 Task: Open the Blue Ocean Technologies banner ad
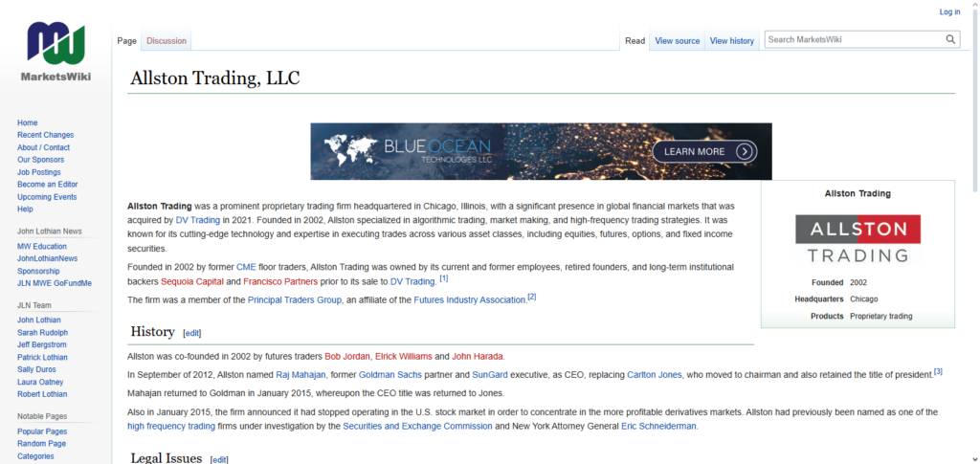pyautogui.click(x=541, y=151)
